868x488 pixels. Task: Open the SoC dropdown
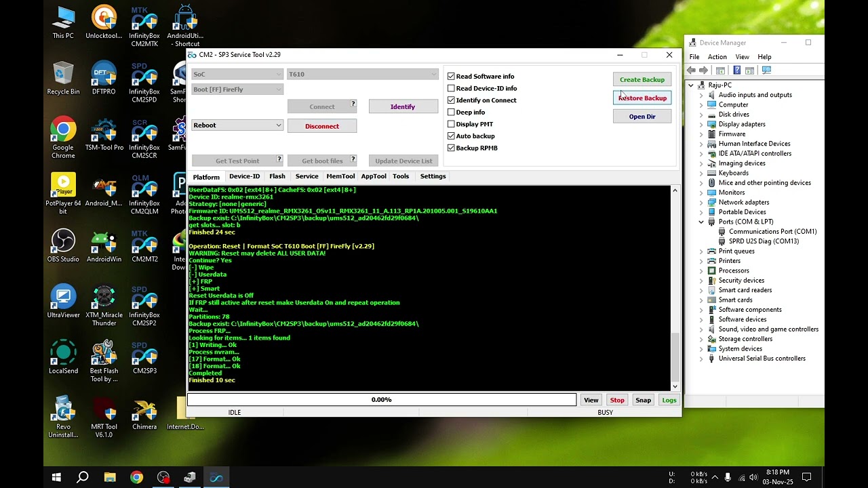(237, 74)
